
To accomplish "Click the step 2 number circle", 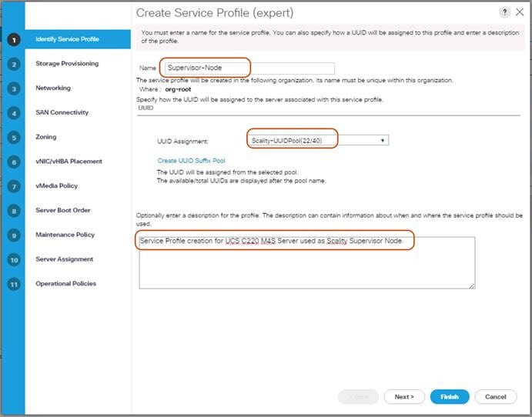I will coord(13,64).
